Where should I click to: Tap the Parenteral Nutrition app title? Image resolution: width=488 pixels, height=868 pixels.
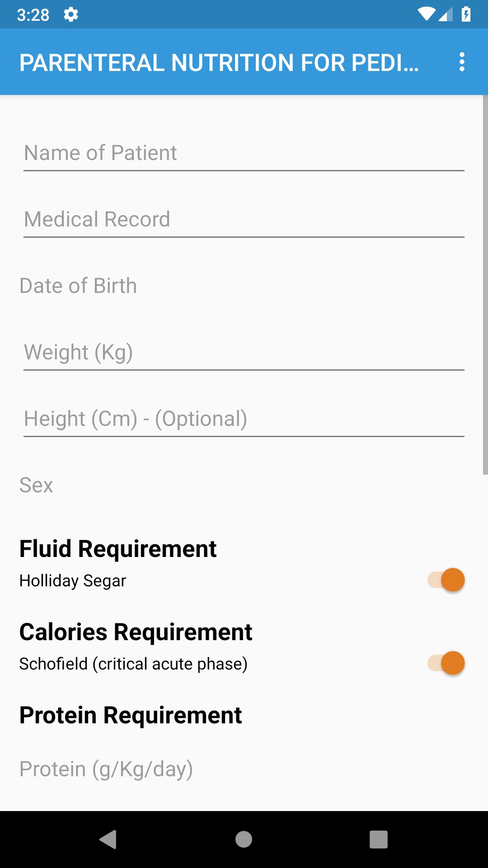[x=219, y=62]
